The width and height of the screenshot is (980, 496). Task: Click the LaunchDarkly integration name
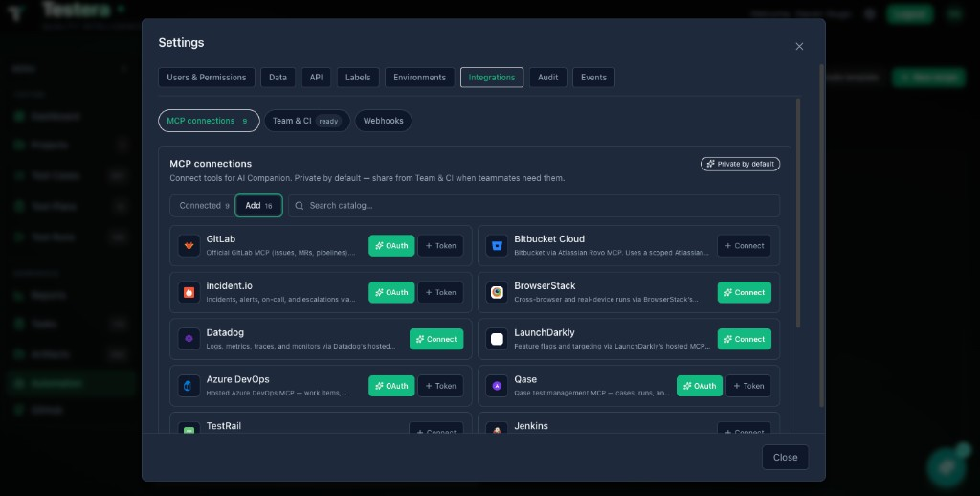click(545, 333)
